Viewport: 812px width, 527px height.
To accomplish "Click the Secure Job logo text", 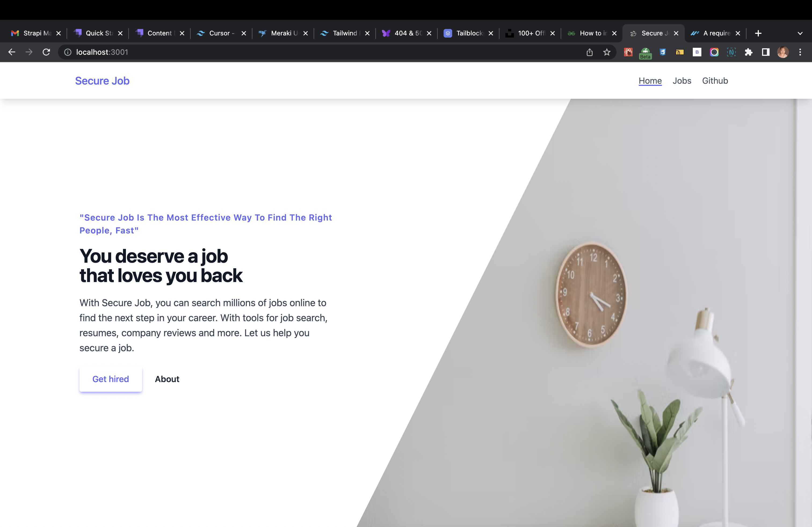I will [102, 81].
